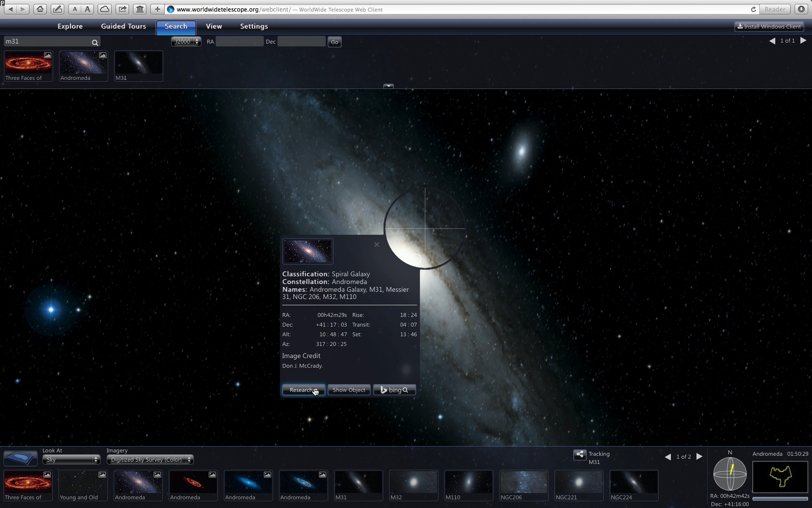The width and height of the screenshot is (812, 508).
Task: Click the browser iCloud tabs icon
Action: 104,9
